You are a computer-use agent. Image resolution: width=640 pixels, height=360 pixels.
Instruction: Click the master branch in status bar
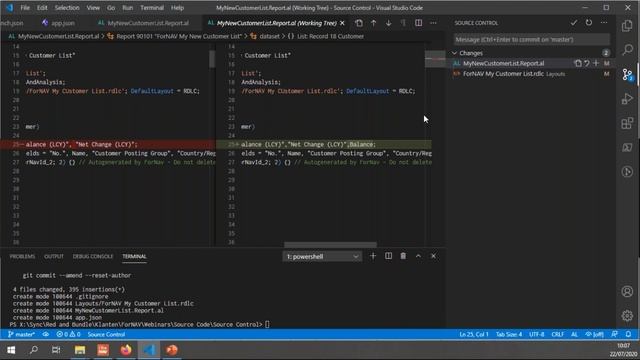(21, 334)
